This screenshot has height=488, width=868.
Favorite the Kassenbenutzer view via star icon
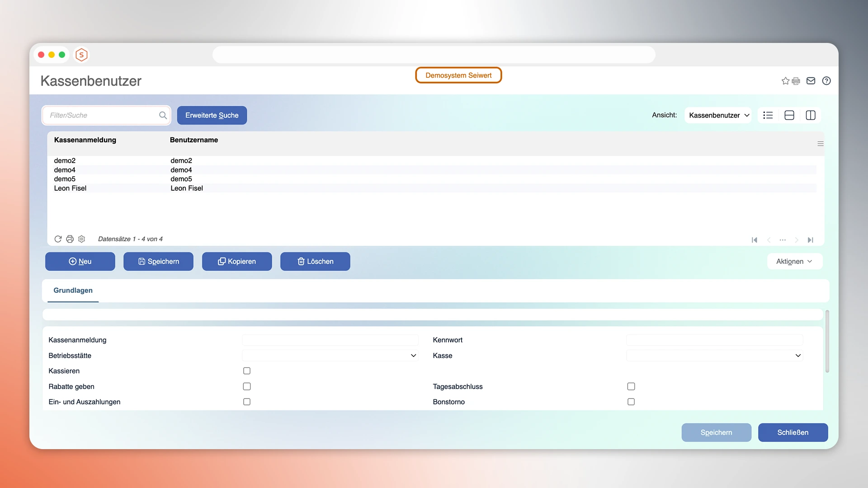click(x=785, y=81)
